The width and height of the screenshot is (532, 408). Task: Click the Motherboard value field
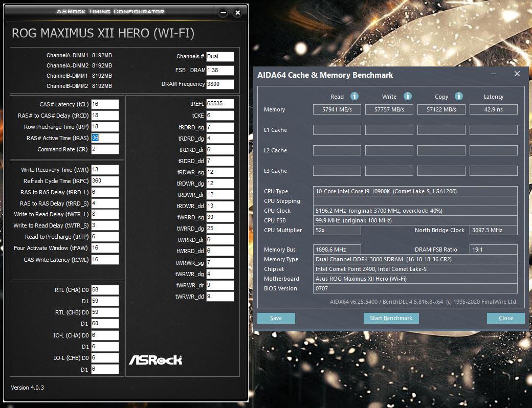pyautogui.click(x=415, y=279)
